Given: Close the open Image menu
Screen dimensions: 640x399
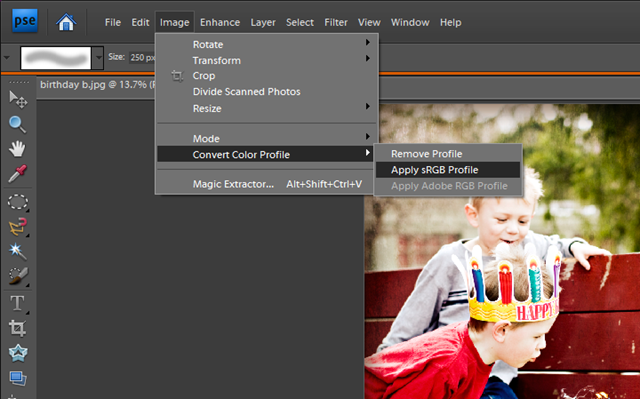Looking at the screenshot, I should 174,22.
